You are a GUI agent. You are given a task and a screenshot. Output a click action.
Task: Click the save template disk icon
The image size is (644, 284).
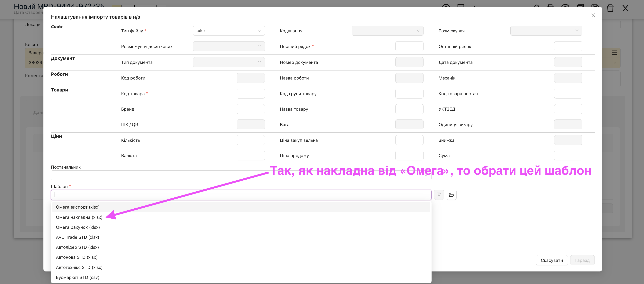[x=439, y=195]
